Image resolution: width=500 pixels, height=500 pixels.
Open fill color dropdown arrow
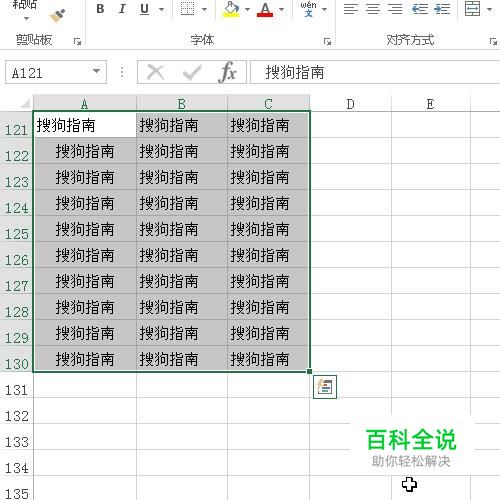[247, 9]
